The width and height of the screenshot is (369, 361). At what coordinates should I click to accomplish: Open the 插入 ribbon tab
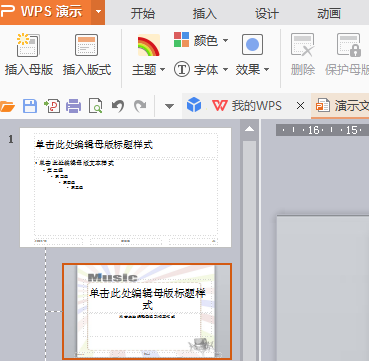(x=205, y=13)
